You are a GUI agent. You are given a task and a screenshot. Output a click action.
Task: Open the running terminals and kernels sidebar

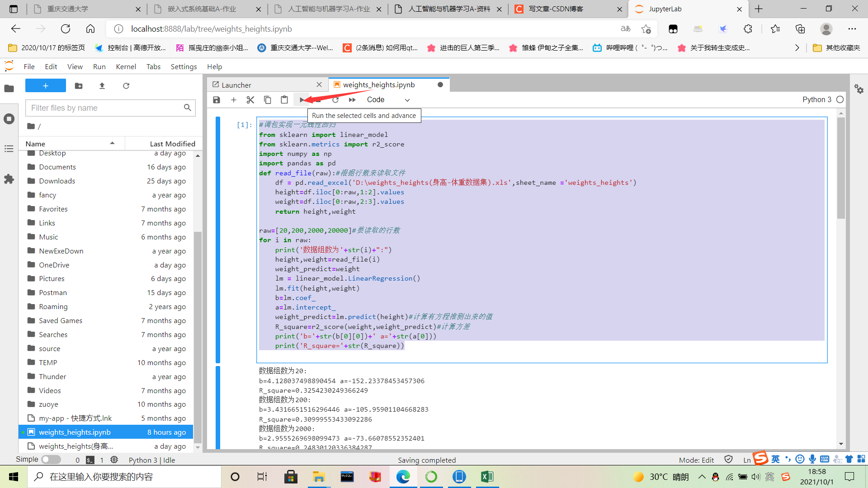tap(9, 119)
